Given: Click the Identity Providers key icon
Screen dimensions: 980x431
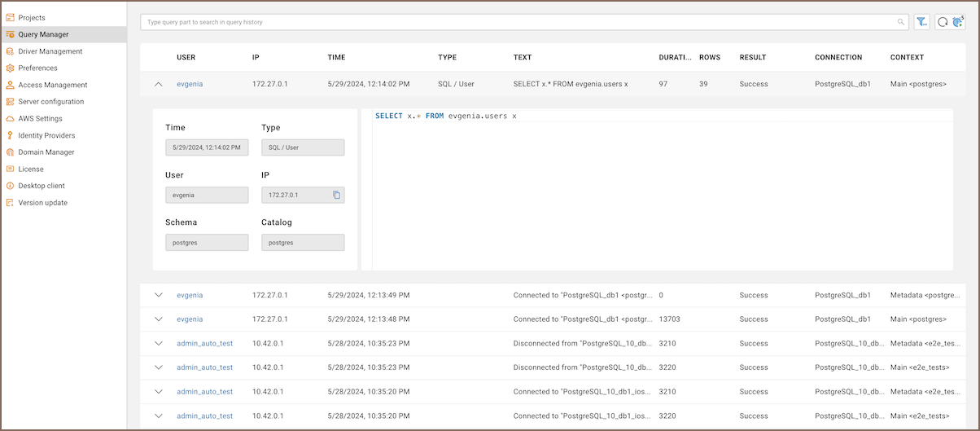Looking at the screenshot, I should pos(11,135).
